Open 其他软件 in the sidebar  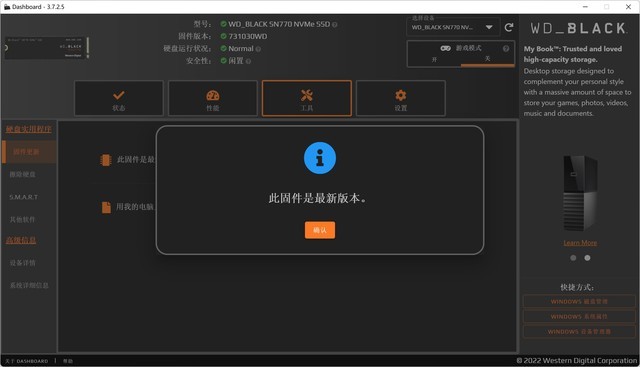22,220
